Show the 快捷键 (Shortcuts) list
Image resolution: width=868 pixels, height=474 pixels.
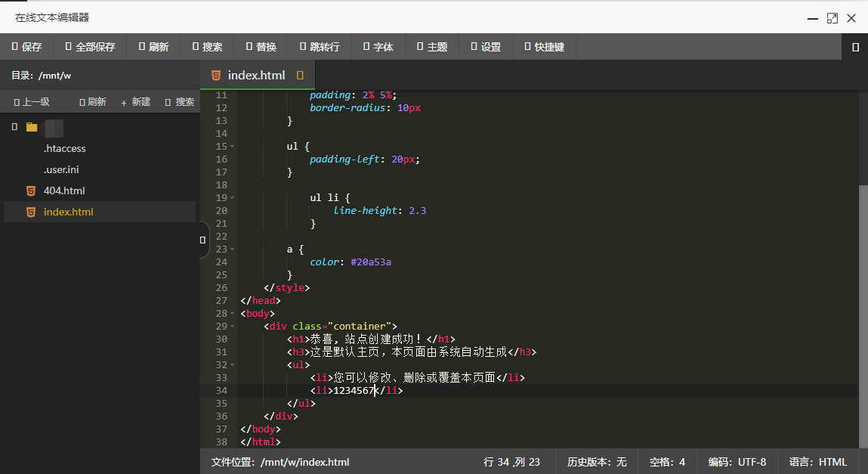click(544, 47)
